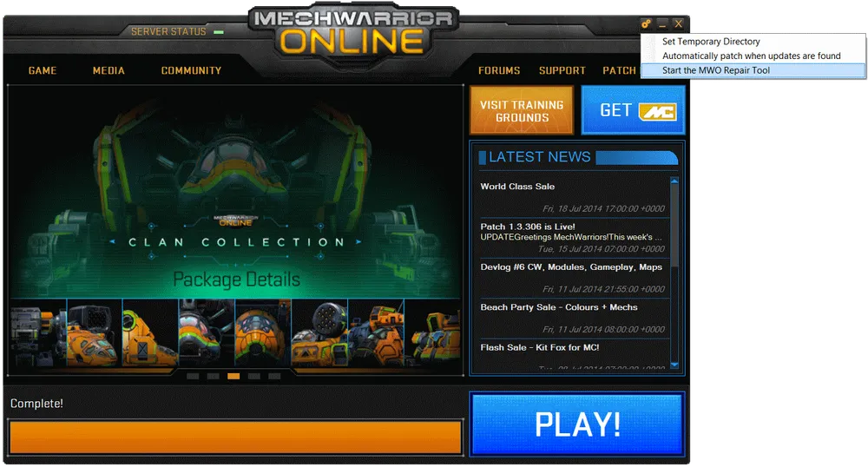The image size is (868, 467).
Task: Open Patch 1.3.306 is Live! news item
Action: pos(575,237)
